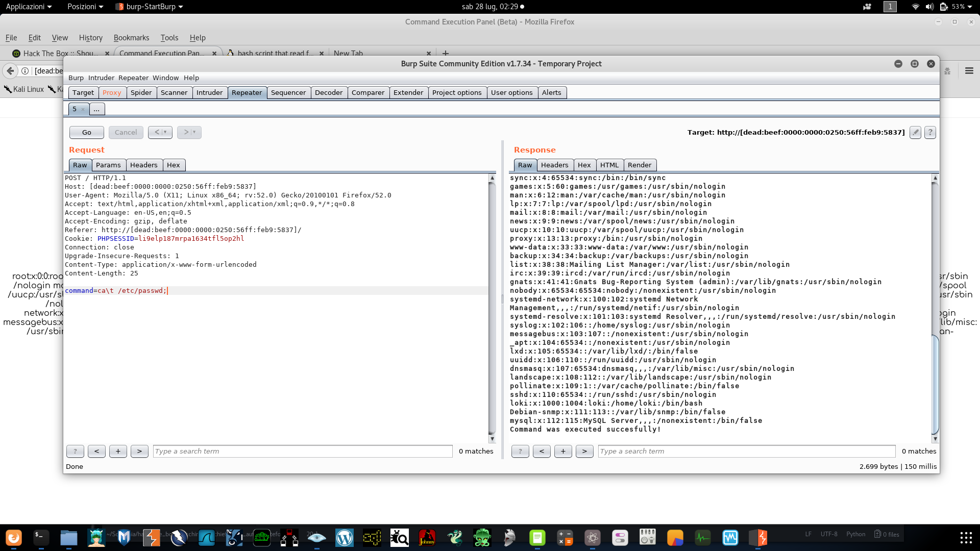Click Kali Linux bookmark in Firefox
The height and width of the screenshot is (551, 980).
point(24,89)
